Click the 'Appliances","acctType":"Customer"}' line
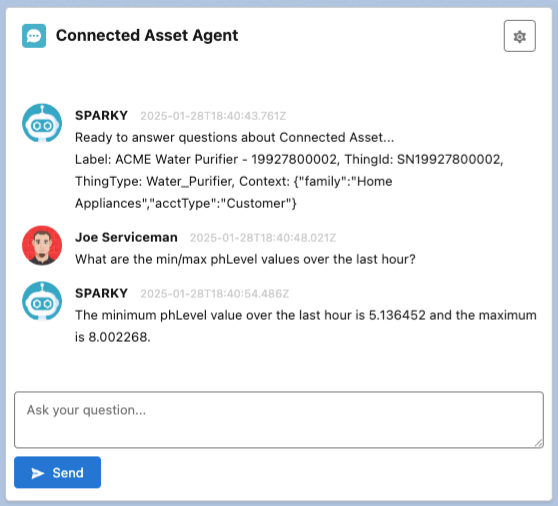The image size is (558, 506). click(186, 204)
